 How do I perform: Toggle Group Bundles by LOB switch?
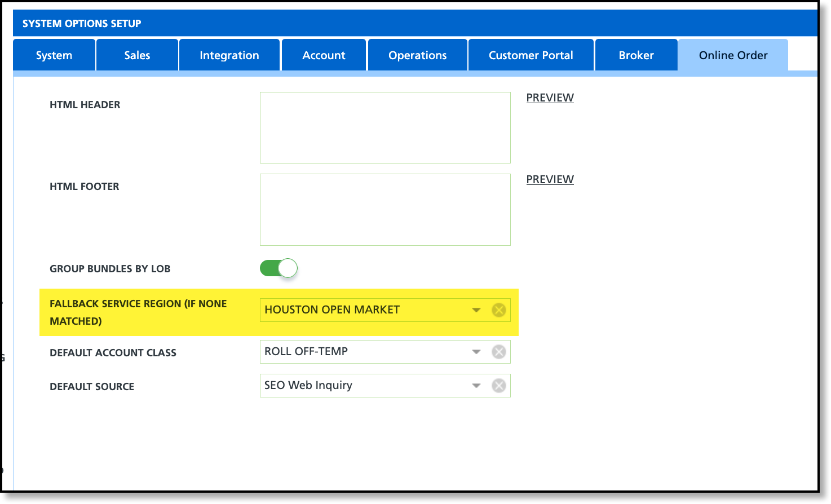point(279,268)
